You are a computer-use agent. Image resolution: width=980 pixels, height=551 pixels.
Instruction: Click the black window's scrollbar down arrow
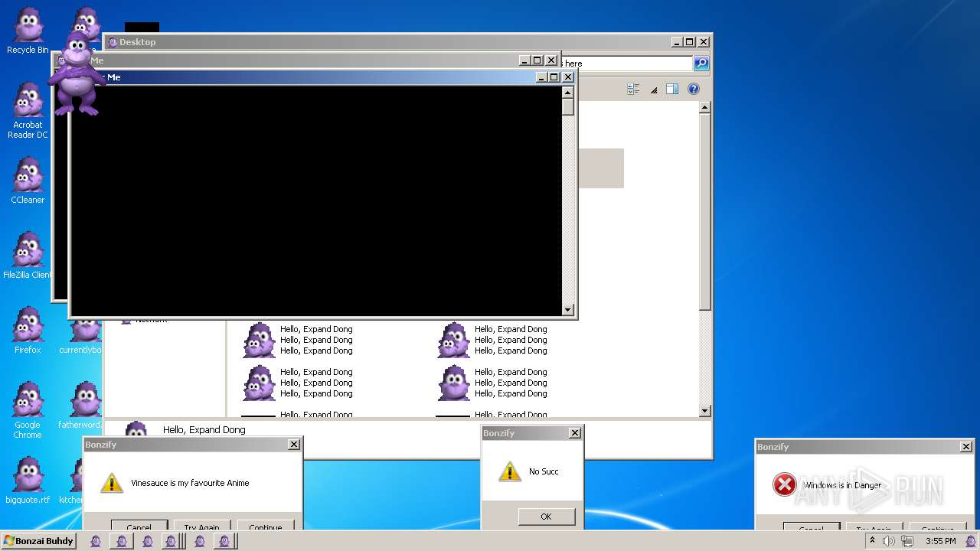point(567,310)
